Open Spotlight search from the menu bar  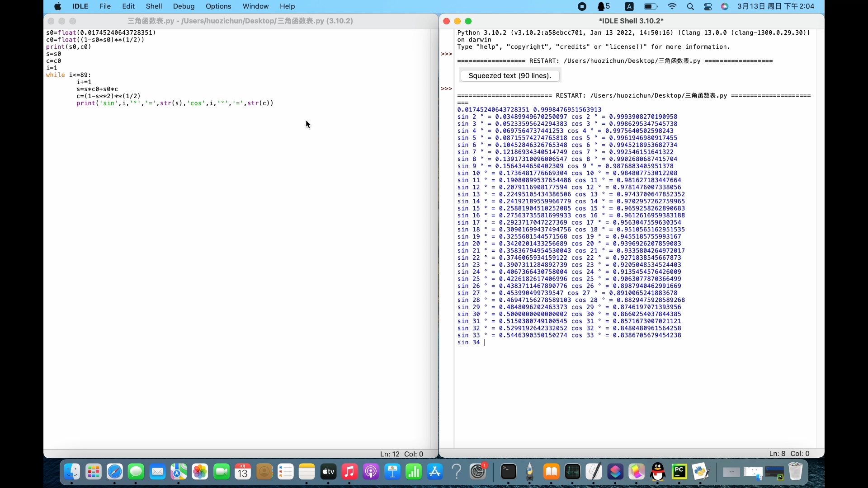click(x=691, y=7)
